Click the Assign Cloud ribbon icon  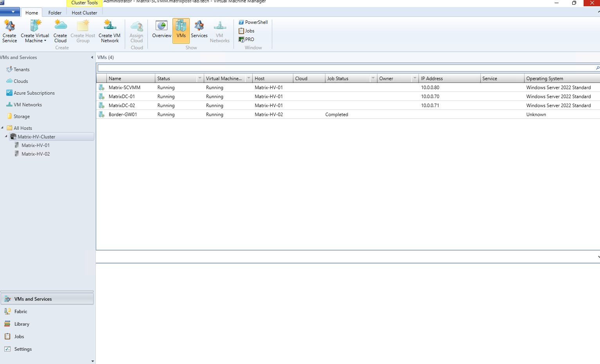tap(137, 31)
